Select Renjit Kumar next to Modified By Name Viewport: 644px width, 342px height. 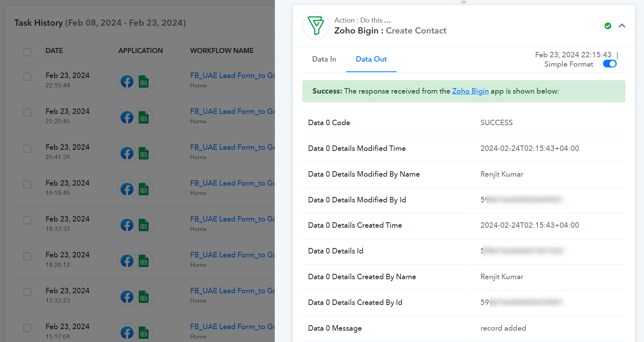tap(502, 174)
